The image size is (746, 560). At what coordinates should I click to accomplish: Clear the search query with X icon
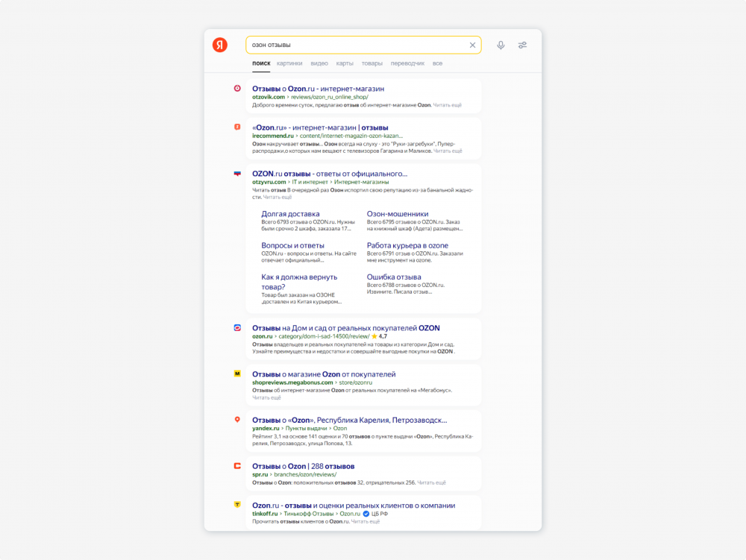coord(472,45)
